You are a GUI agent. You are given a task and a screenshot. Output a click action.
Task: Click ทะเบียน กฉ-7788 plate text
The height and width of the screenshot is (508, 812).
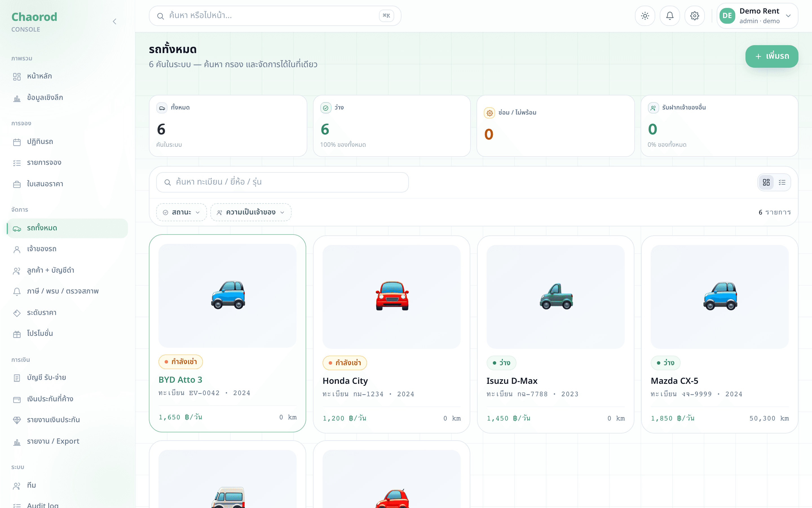517,394
